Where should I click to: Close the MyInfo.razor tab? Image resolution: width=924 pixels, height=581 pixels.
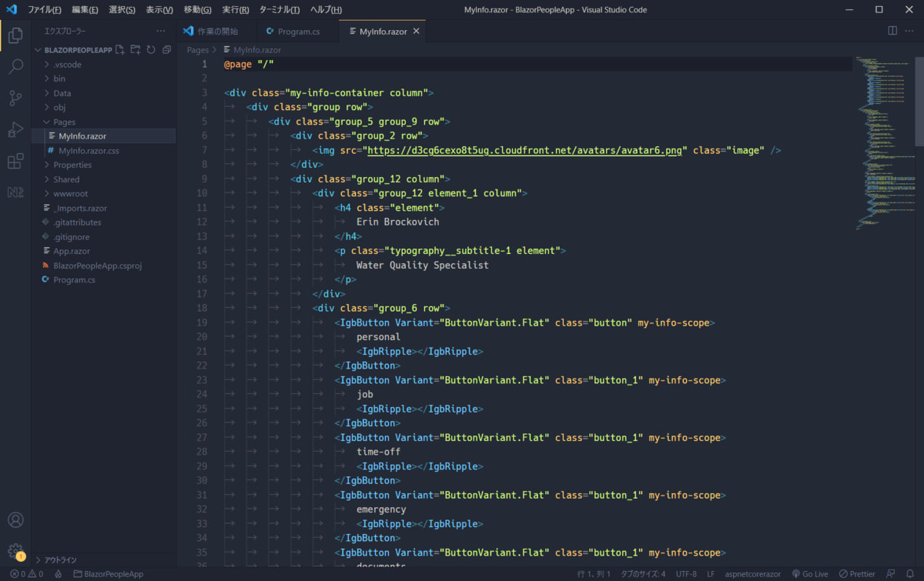[x=416, y=32]
